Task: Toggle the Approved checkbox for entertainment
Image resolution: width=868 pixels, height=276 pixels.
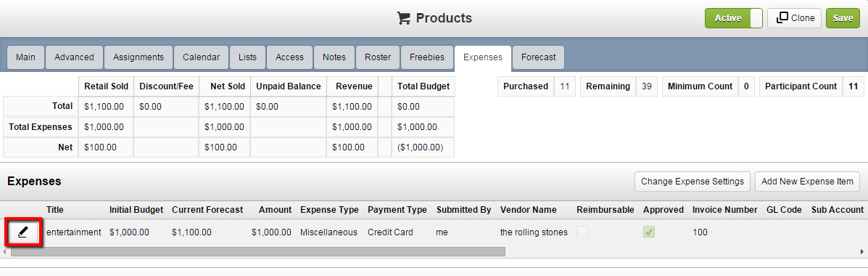Action: 649,232
